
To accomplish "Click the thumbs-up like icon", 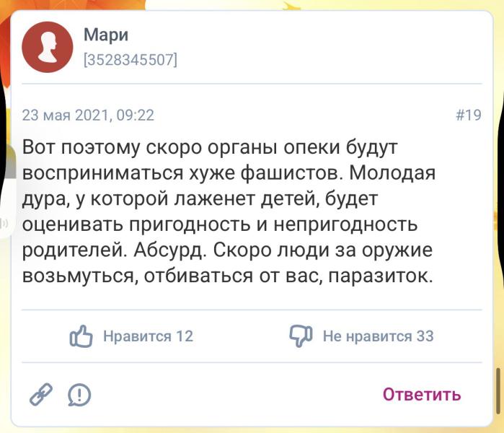I will tap(81, 336).
